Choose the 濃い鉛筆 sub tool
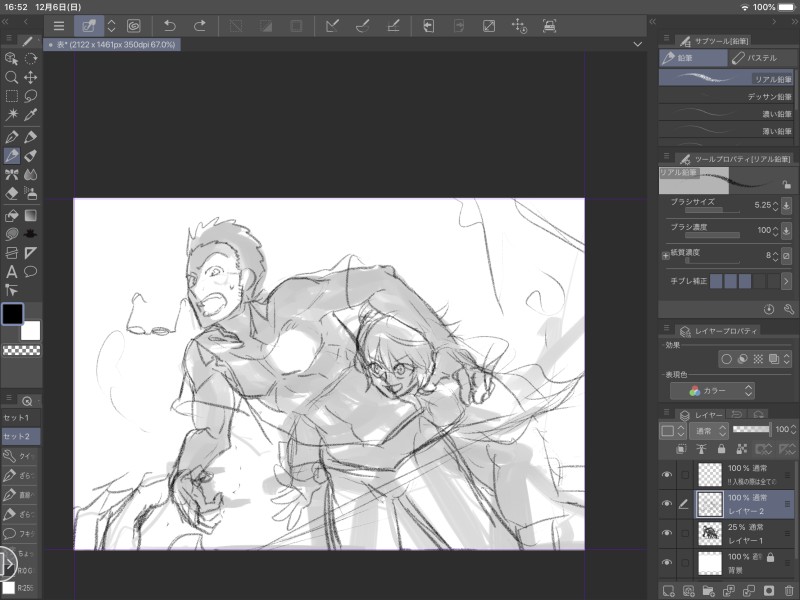800x600 pixels. point(726,114)
